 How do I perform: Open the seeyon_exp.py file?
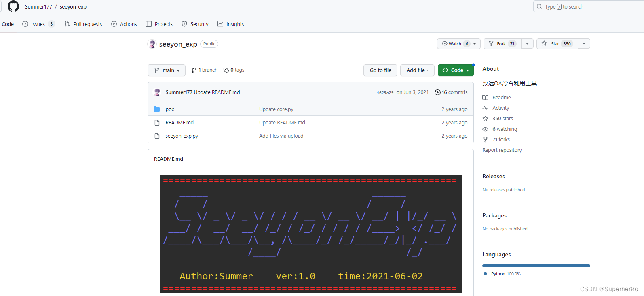(182, 136)
